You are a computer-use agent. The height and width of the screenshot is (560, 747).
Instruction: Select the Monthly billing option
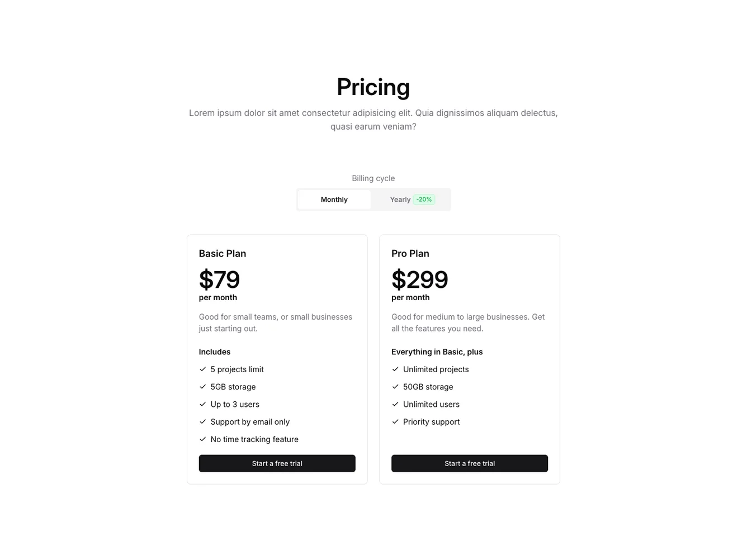(334, 199)
